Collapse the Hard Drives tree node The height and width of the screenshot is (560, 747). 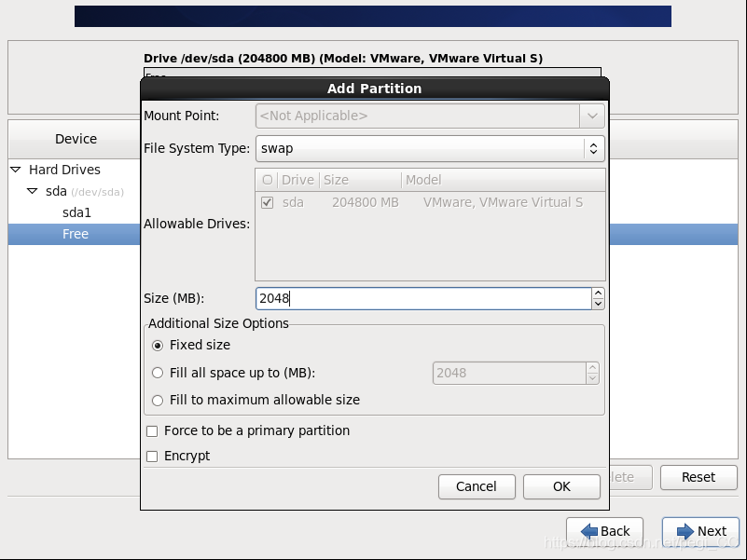pyautogui.click(x=16, y=170)
